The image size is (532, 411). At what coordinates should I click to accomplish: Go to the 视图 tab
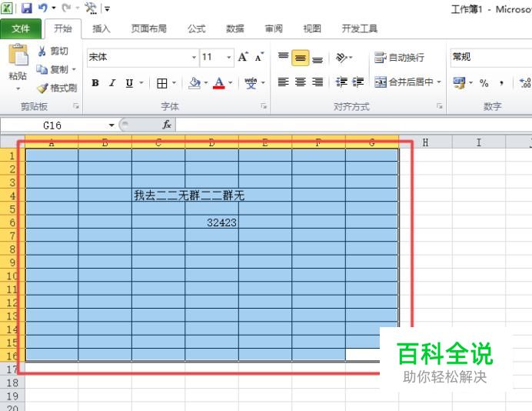(x=312, y=29)
